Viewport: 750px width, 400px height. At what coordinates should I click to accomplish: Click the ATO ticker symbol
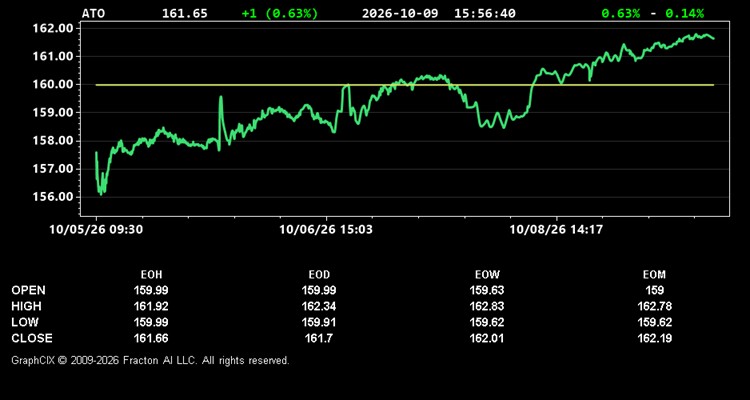(x=93, y=13)
